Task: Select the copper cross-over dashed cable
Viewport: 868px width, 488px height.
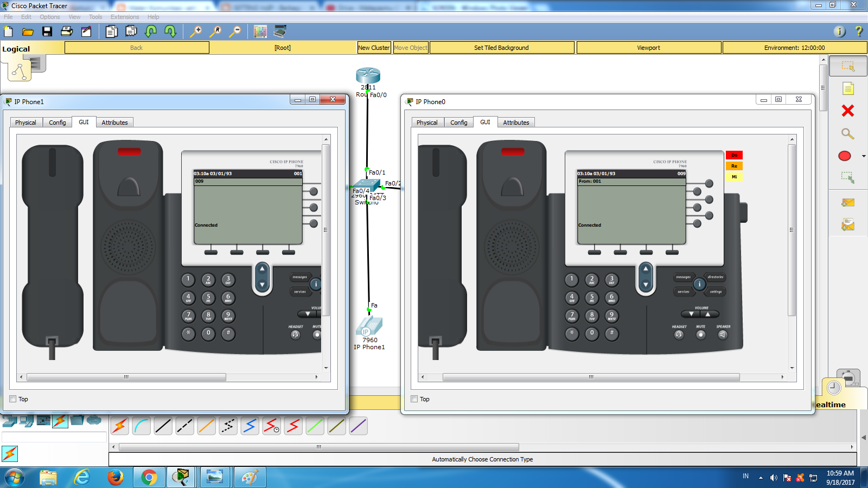Action: pyautogui.click(x=184, y=426)
